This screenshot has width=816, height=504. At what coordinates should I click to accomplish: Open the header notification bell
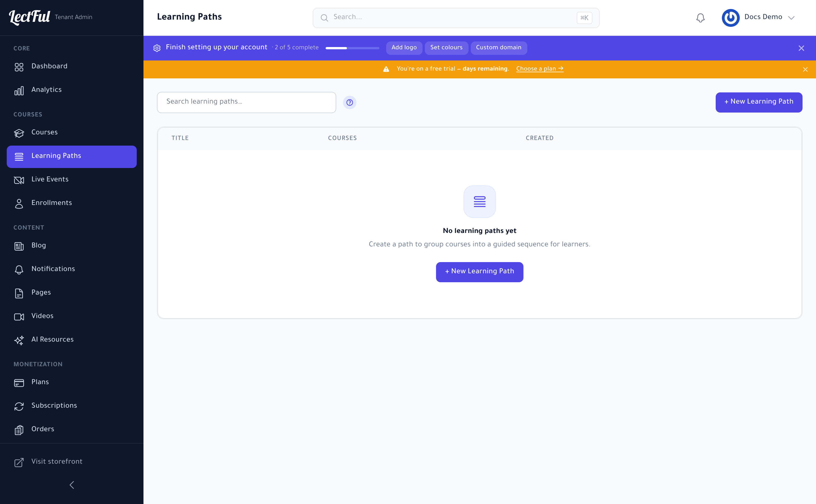701,18
